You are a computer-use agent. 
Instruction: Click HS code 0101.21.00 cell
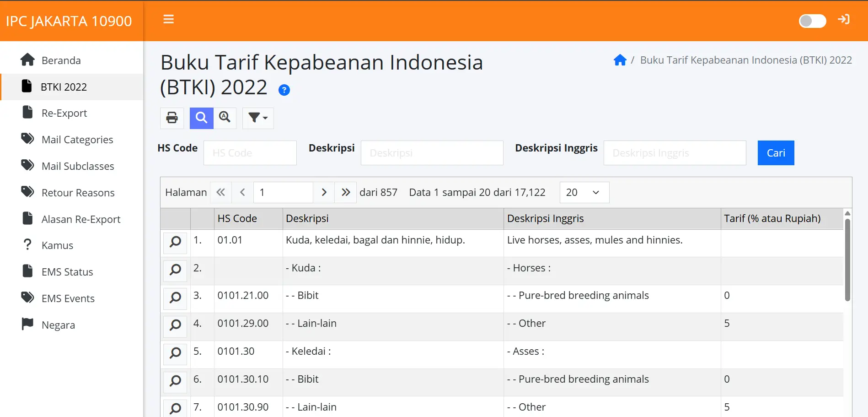tap(248, 299)
